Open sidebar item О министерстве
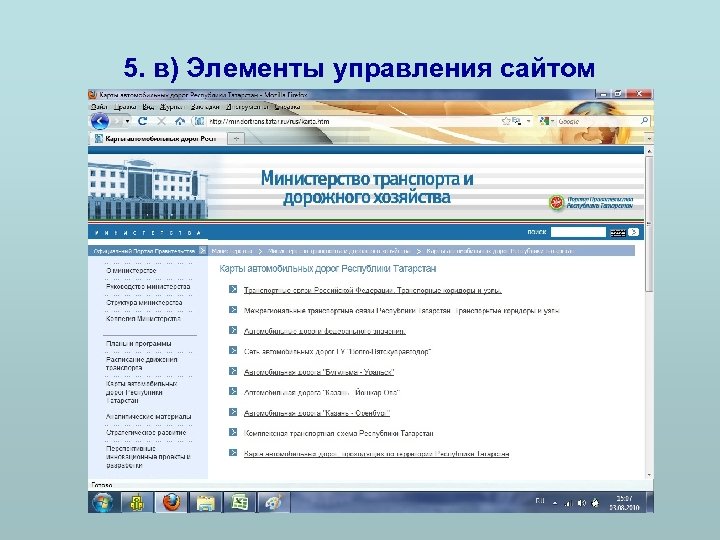The height and width of the screenshot is (540, 720). click(x=131, y=270)
